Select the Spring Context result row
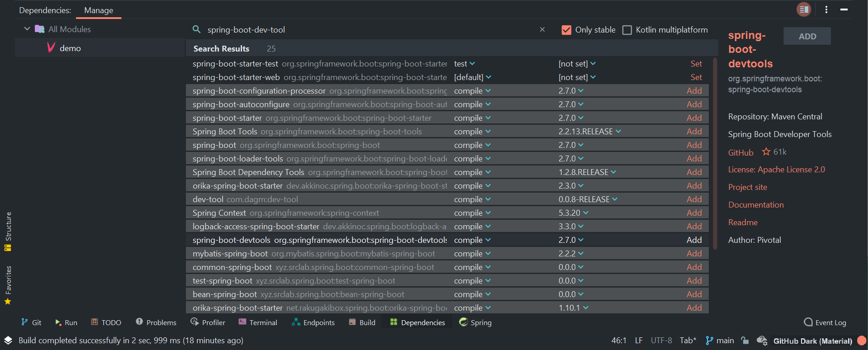This screenshot has width=868, height=350. pos(447,213)
